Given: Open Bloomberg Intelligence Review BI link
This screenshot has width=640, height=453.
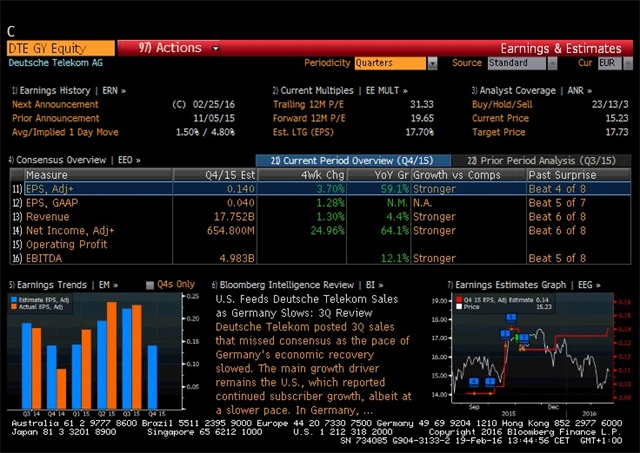Looking at the screenshot, I should coord(298,285).
